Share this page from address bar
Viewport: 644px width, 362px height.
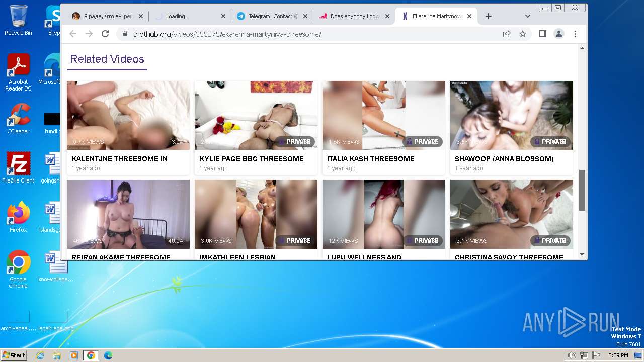(507, 34)
